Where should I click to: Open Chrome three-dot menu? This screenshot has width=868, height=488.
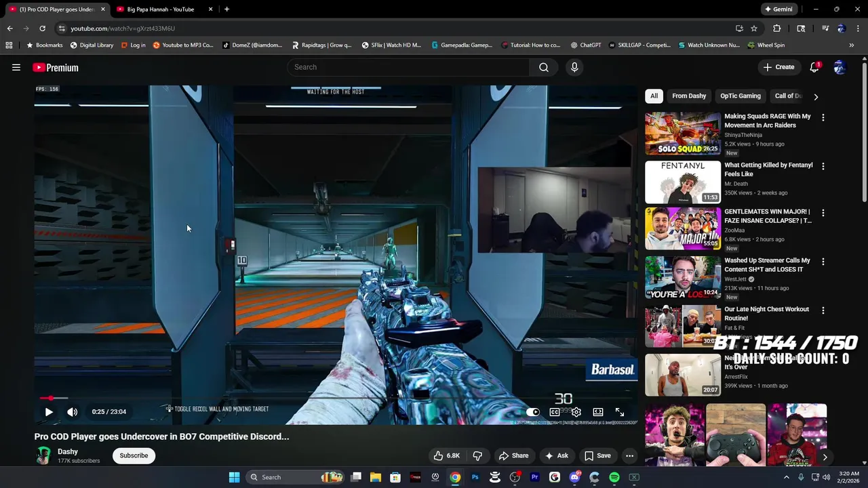pyautogui.click(x=859, y=28)
